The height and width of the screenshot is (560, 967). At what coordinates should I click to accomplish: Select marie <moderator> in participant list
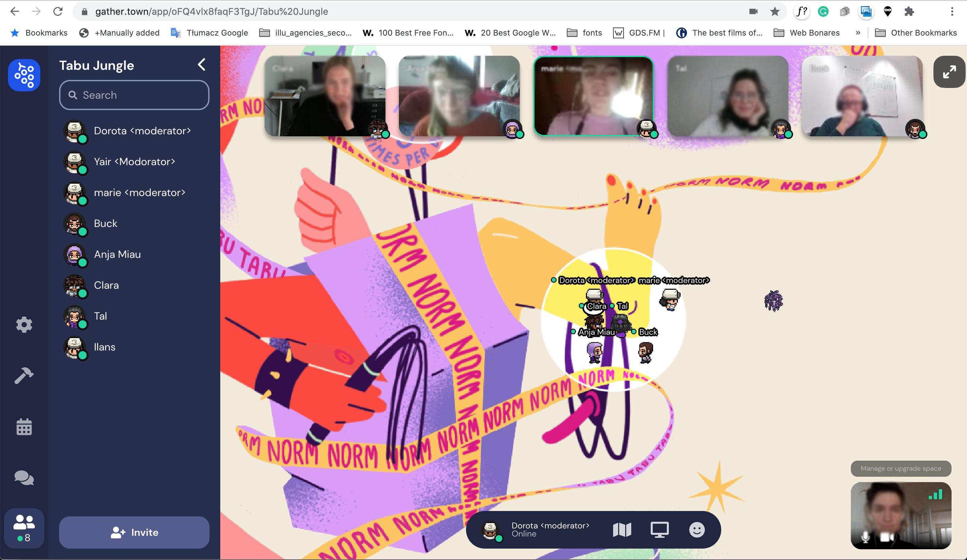pos(134,193)
